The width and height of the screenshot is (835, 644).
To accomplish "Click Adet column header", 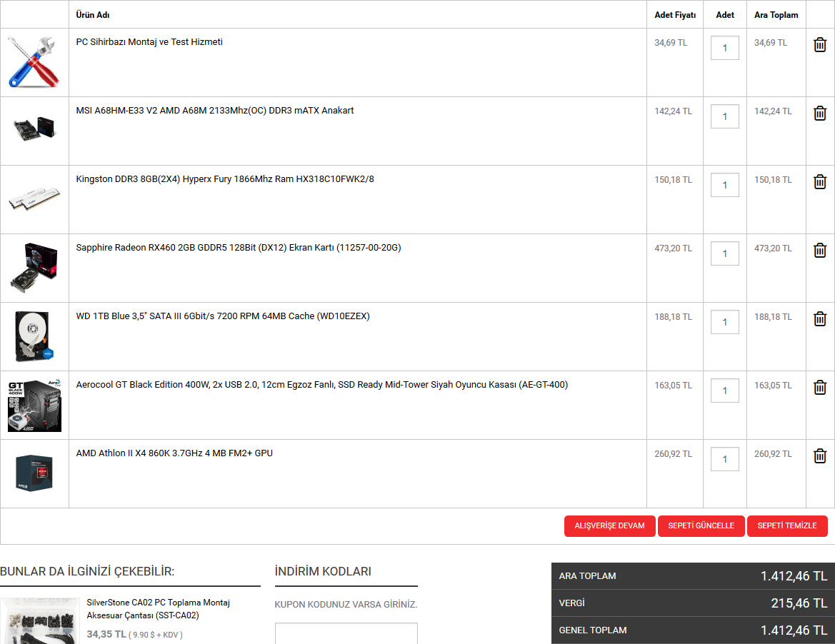I will tap(725, 15).
